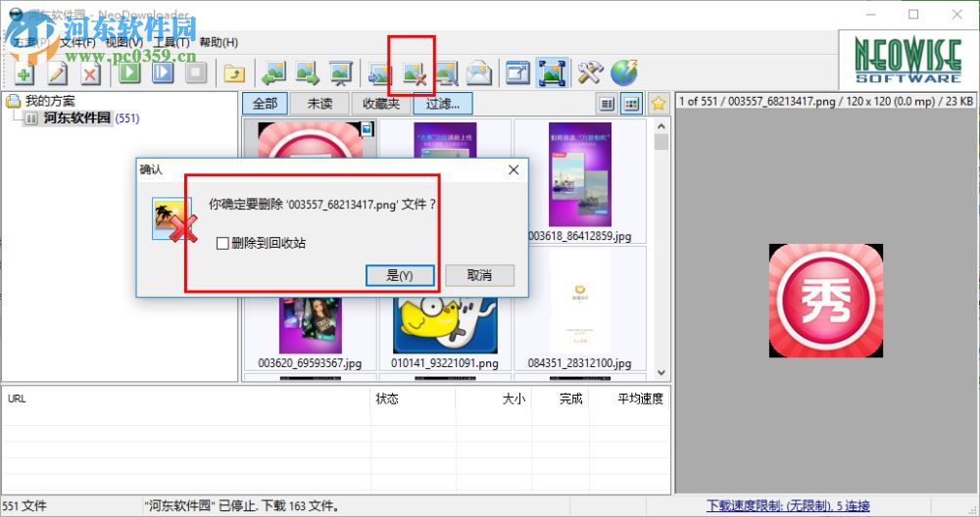980x517 pixels.
Task: Open the project folder icon in toolbar
Action: point(235,73)
